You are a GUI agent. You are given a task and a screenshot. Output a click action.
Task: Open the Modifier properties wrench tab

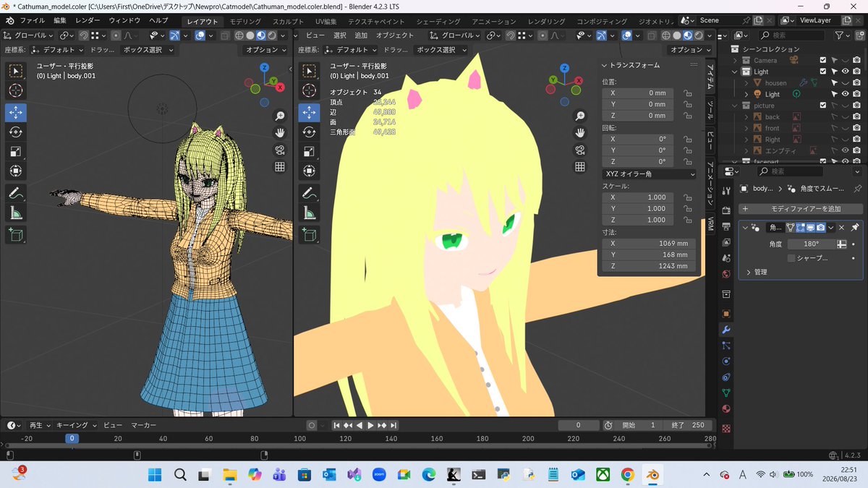[x=726, y=330]
